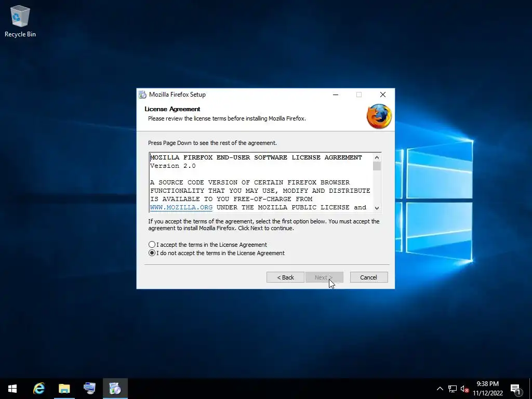Viewport: 532px width, 399px height.
Task: Click the network status tray icon
Action: [453, 389]
